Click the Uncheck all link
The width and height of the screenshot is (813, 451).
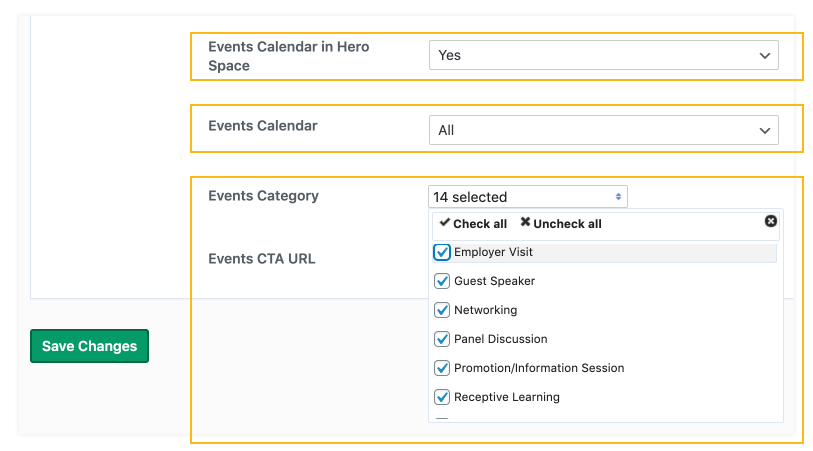pyautogui.click(x=567, y=224)
